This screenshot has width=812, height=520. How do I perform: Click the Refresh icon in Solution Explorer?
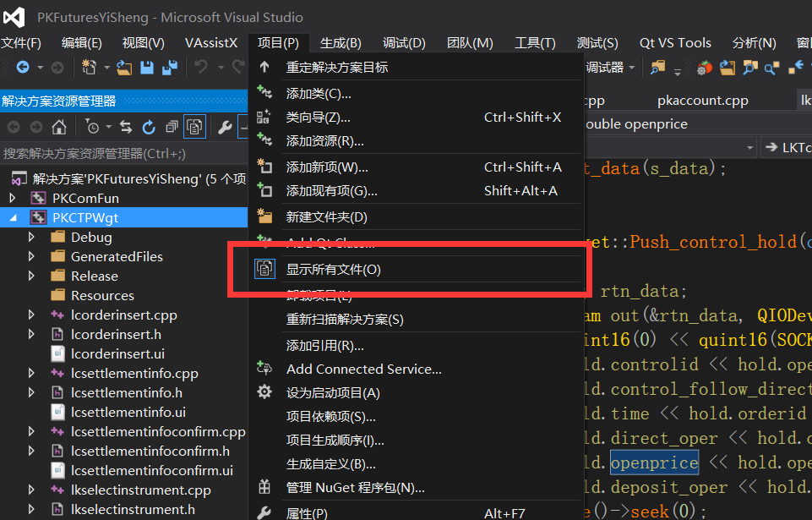[150, 127]
